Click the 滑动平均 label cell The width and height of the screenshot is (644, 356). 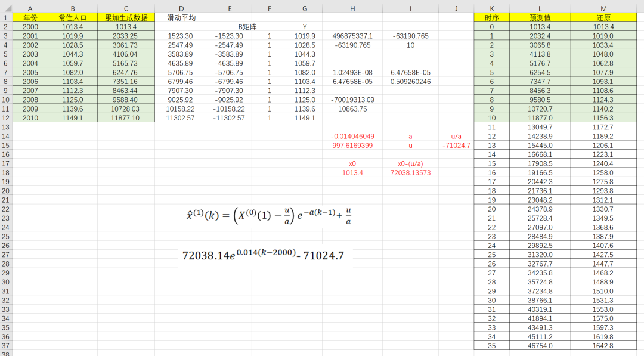(181, 18)
